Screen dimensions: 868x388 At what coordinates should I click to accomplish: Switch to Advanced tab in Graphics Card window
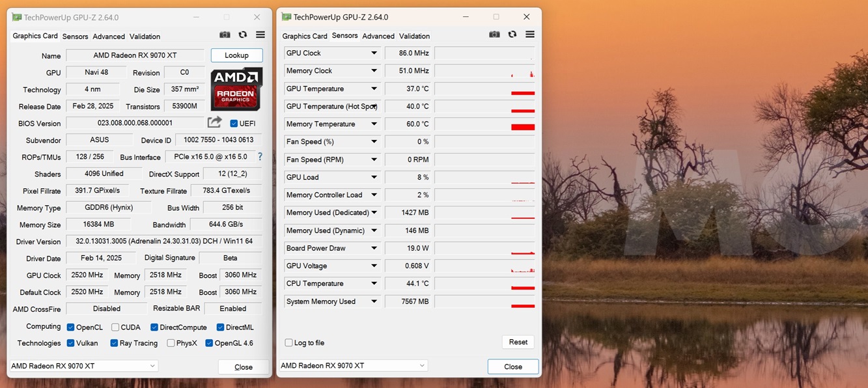(x=108, y=36)
